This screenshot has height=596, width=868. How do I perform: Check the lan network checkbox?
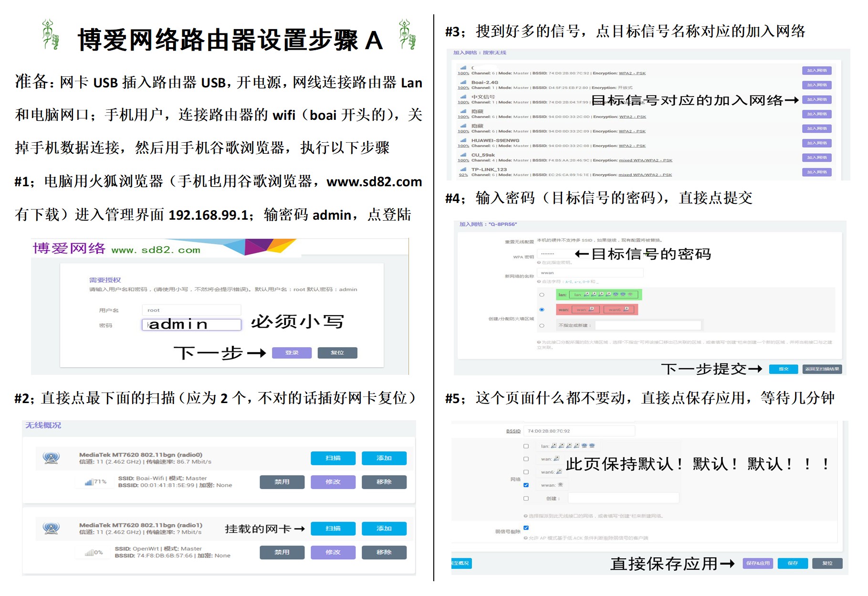coord(526,446)
